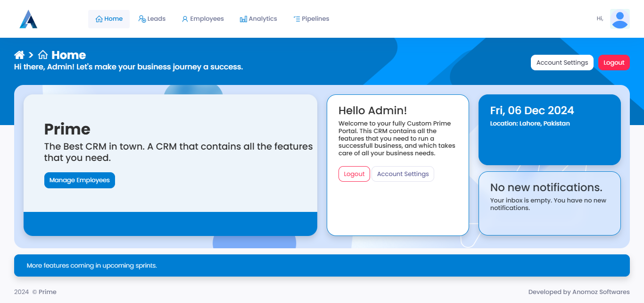The height and width of the screenshot is (303, 644).
Task: Switch to the Analytics section
Action: coord(263,19)
